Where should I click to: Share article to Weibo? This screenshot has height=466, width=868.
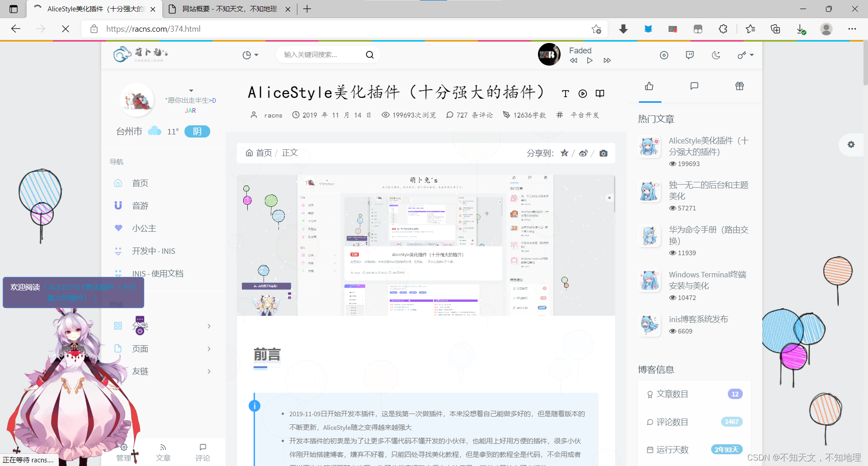[583, 153]
